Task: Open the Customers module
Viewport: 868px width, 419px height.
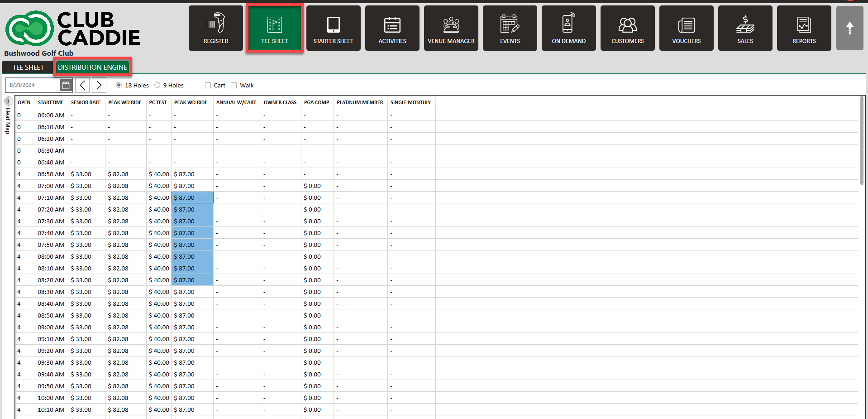Action: pos(628,28)
